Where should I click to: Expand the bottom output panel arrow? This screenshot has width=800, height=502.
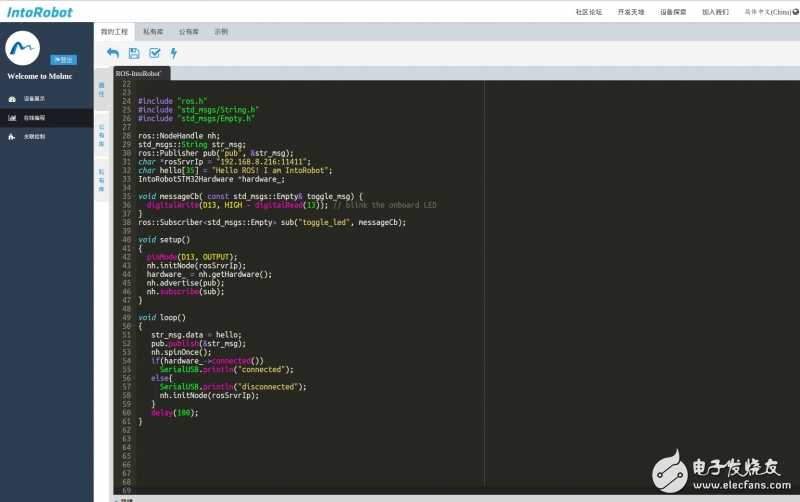116,499
